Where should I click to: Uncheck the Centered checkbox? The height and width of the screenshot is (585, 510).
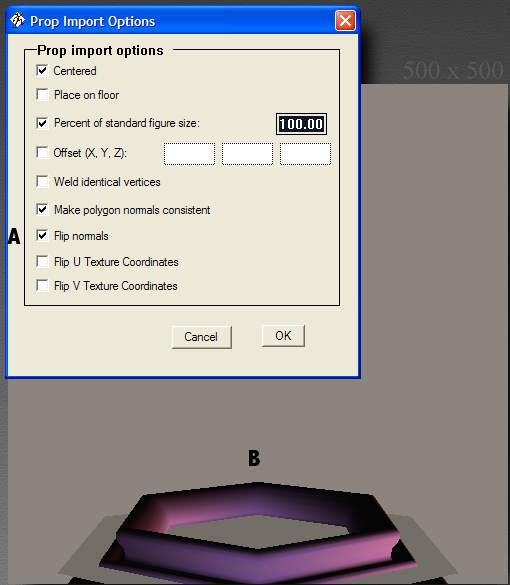click(x=42, y=71)
